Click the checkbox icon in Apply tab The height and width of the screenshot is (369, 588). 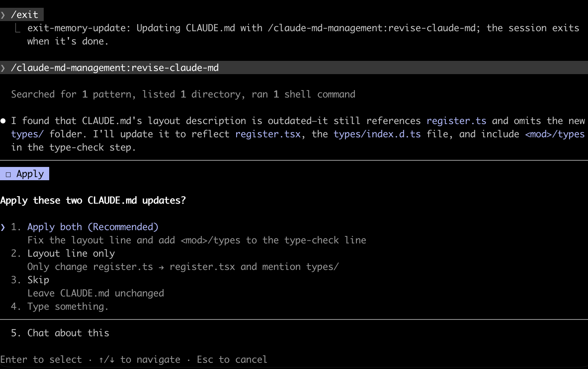click(x=8, y=174)
